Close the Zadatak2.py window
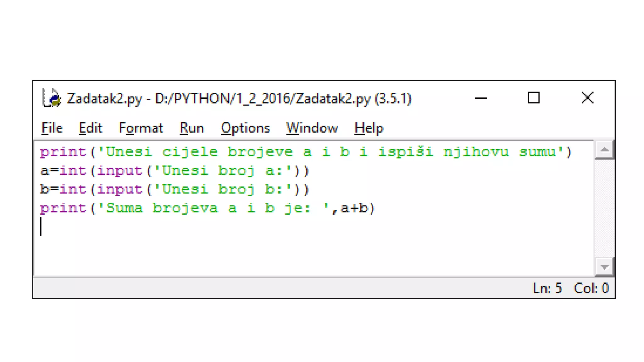Screen dimensions: 644x362 587,98
